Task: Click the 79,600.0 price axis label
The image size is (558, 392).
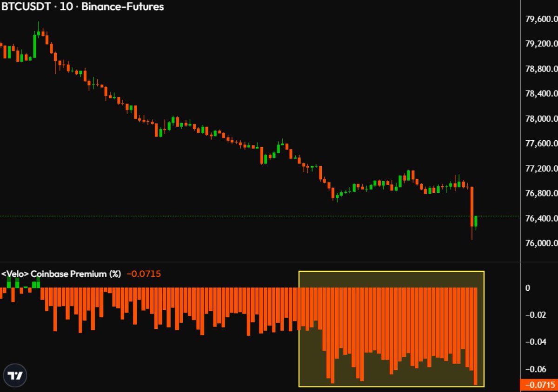Action: [541, 20]
